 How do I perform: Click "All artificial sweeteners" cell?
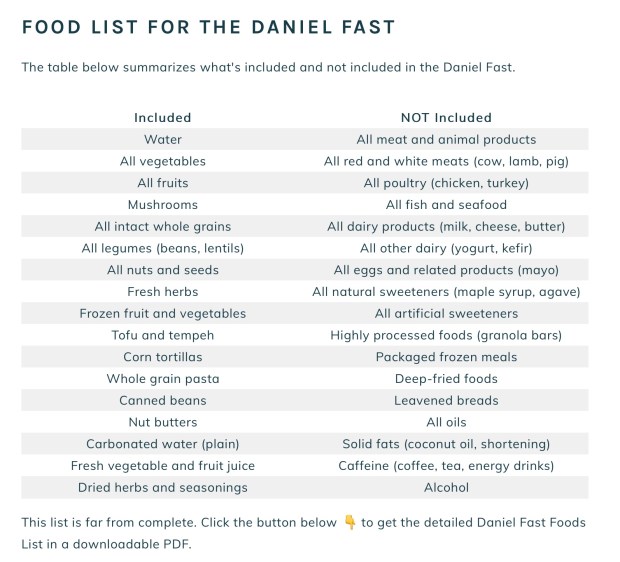tap(446, 314)
